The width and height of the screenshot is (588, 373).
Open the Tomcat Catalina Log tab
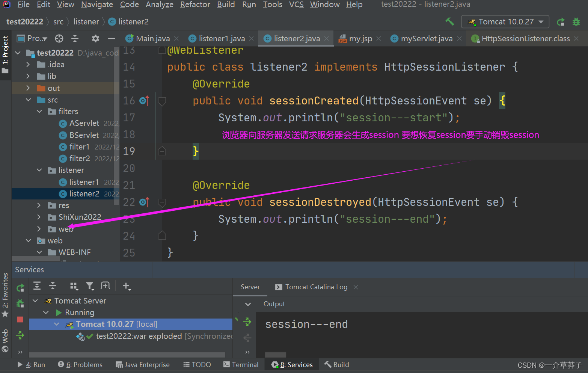point(316,287)
